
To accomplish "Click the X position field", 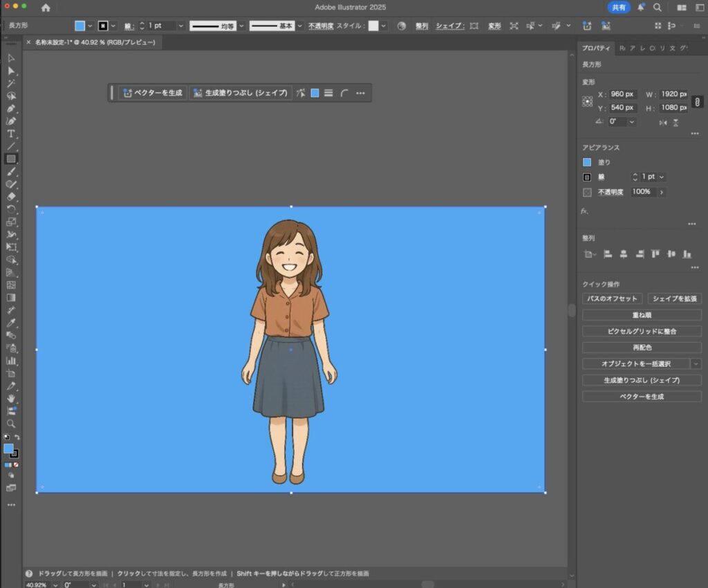I will tap(622, 94).
